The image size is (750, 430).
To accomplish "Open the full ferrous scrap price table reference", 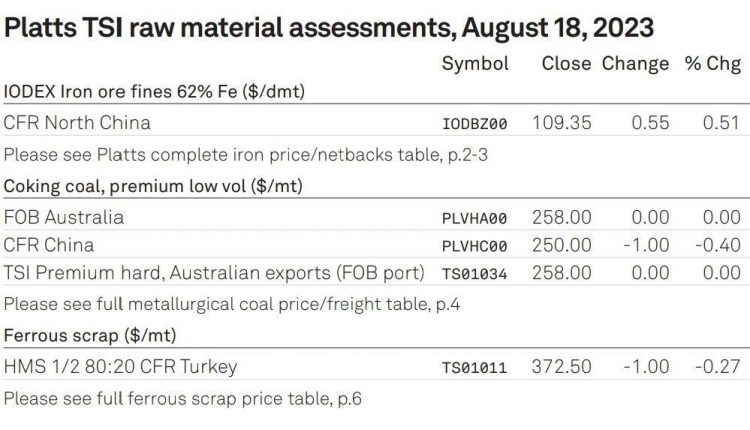I will click(x=183, y=398).
